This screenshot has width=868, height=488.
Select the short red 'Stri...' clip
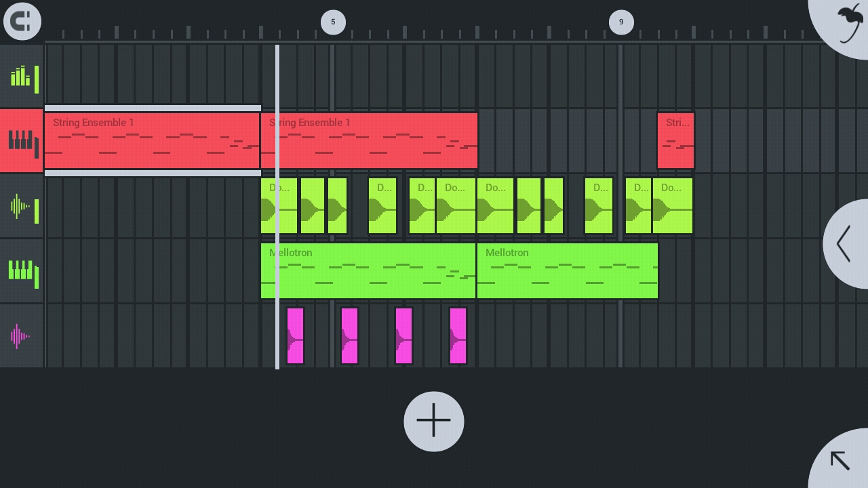pyautogui.click(x=675, y=141)
